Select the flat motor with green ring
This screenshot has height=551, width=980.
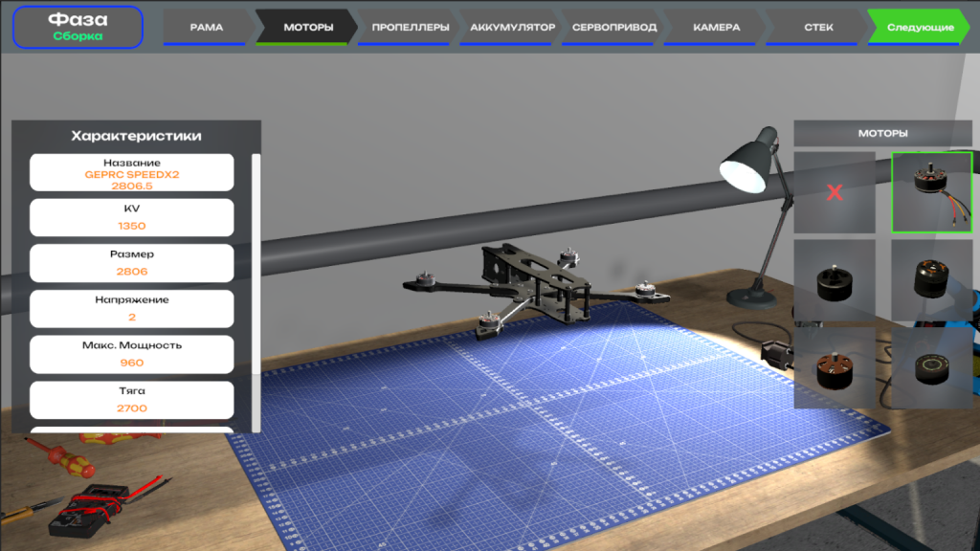point(931,367)
